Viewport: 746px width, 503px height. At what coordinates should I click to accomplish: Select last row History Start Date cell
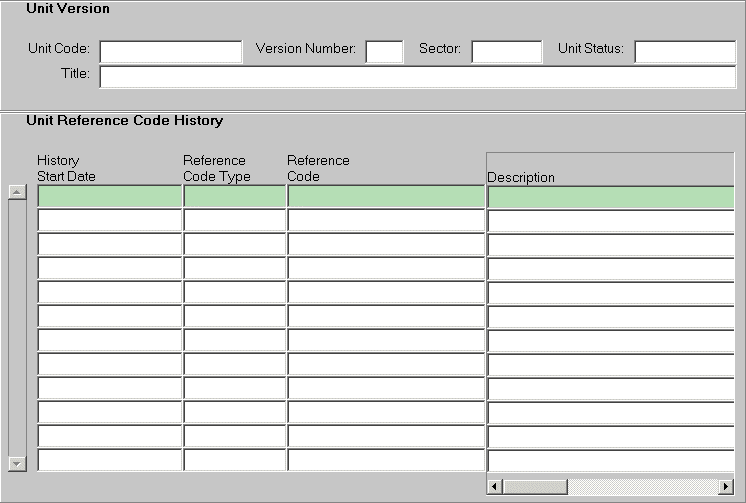(x=110, y=461)
